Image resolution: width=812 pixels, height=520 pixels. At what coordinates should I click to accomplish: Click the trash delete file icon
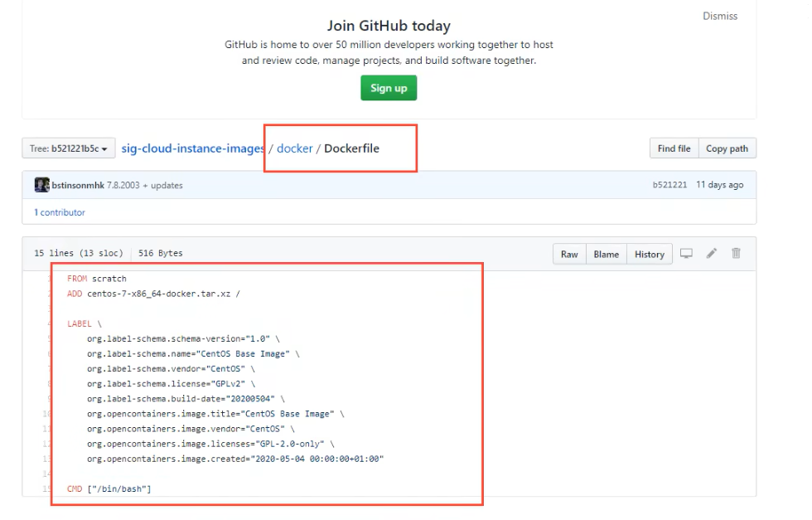(x=736, y=254)
